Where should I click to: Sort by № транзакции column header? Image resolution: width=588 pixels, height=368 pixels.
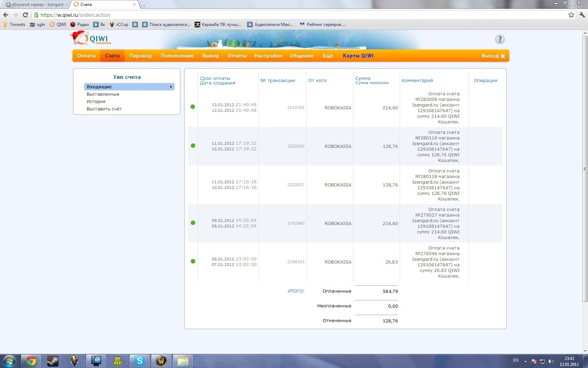[278, 80]
